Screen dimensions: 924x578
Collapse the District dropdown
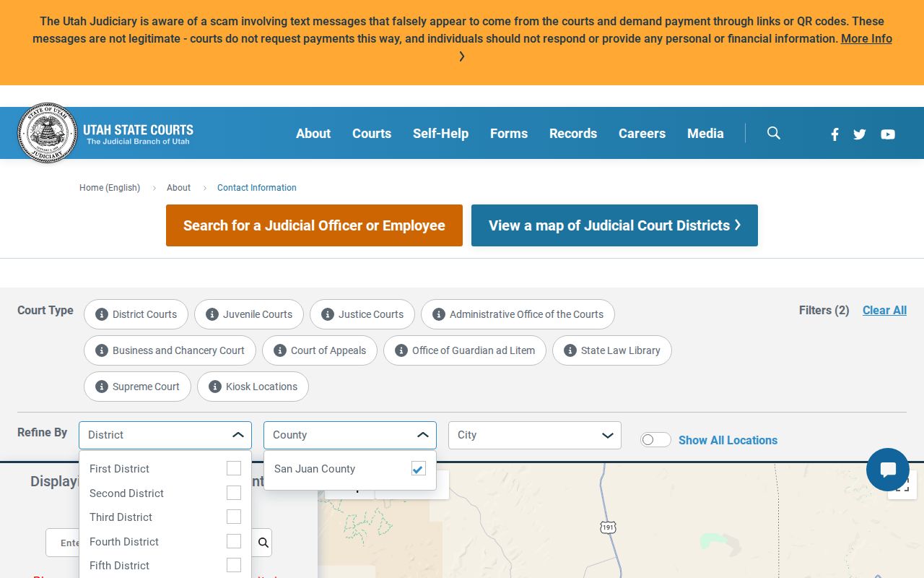165,435
